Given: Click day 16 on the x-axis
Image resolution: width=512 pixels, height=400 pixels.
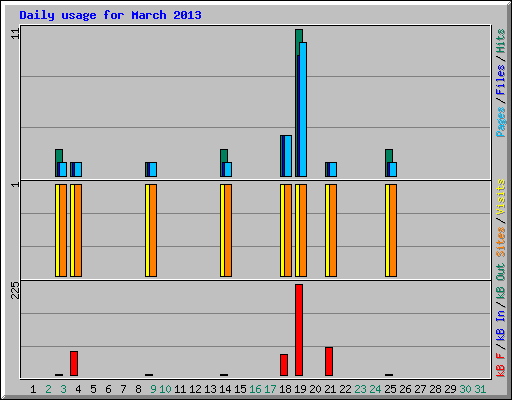Looking at the screenshot, I should tap(255, 389).
